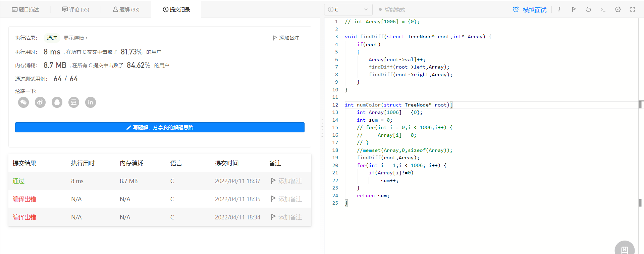Open editor settings gear icon
644x254 pixels.
(618, 9)
